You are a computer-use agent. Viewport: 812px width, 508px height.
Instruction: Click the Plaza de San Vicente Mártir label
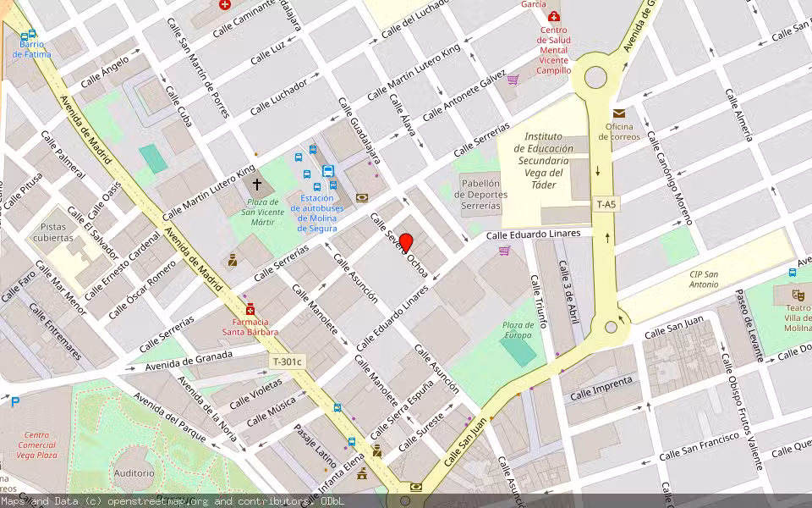[x=262, y=212]
